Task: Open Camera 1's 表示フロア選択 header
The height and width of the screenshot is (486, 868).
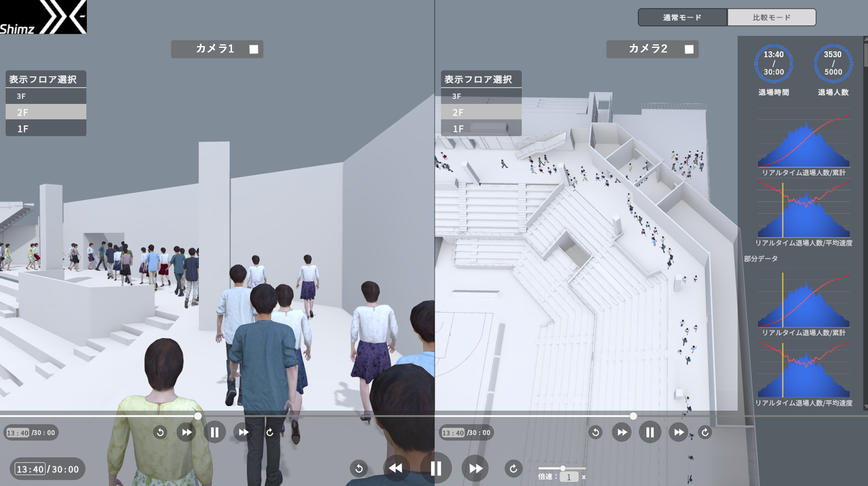Action: coord(46,79)
